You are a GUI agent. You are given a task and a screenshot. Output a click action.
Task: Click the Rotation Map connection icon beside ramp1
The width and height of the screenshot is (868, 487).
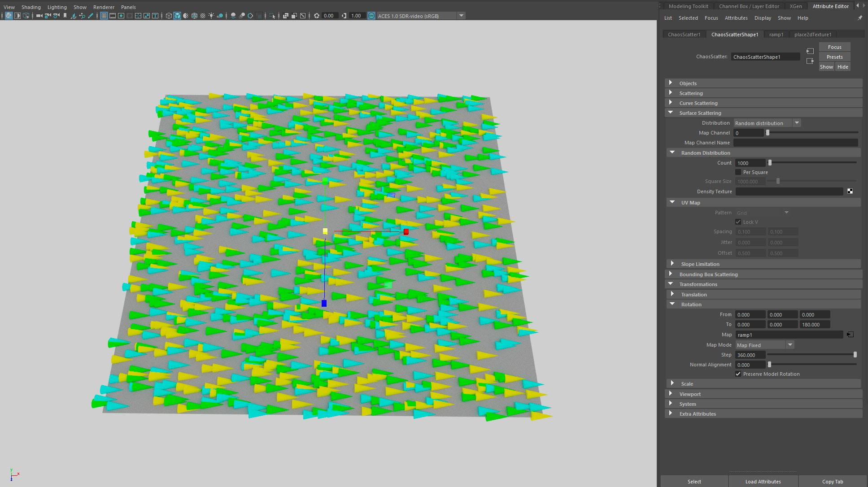click(x=850, y=335)
